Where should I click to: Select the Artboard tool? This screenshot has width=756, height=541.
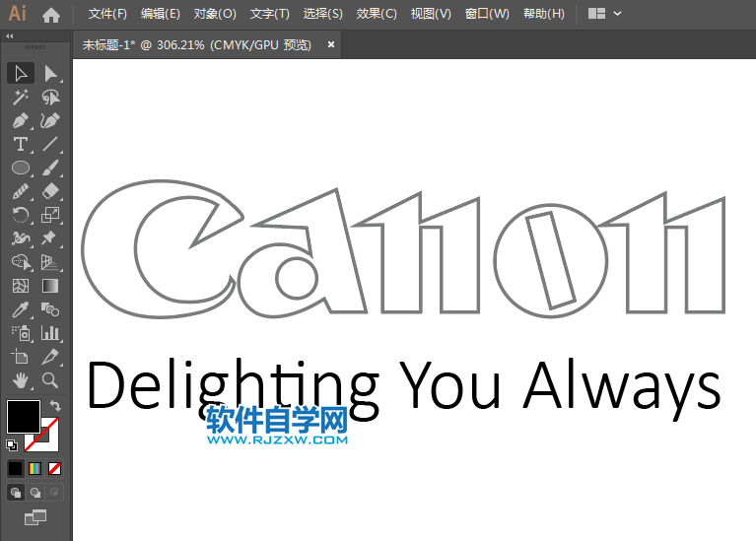(21, 357)
